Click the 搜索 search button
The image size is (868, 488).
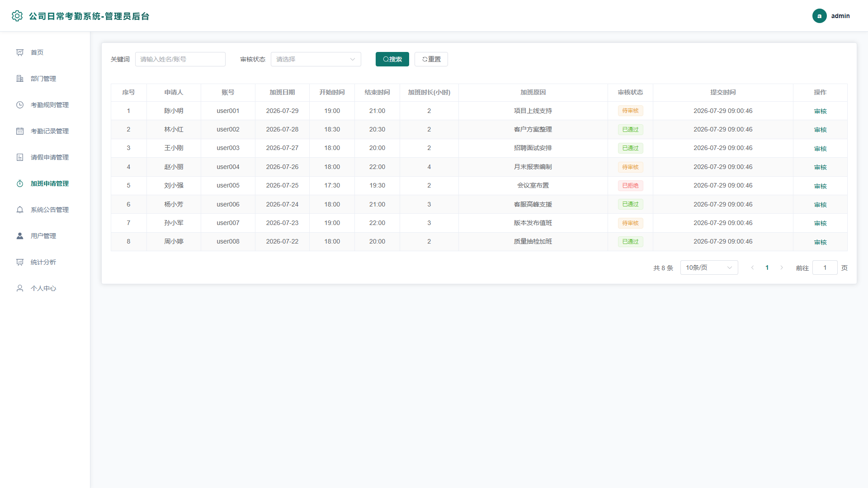pyautogui.click(x=392, y=59)
